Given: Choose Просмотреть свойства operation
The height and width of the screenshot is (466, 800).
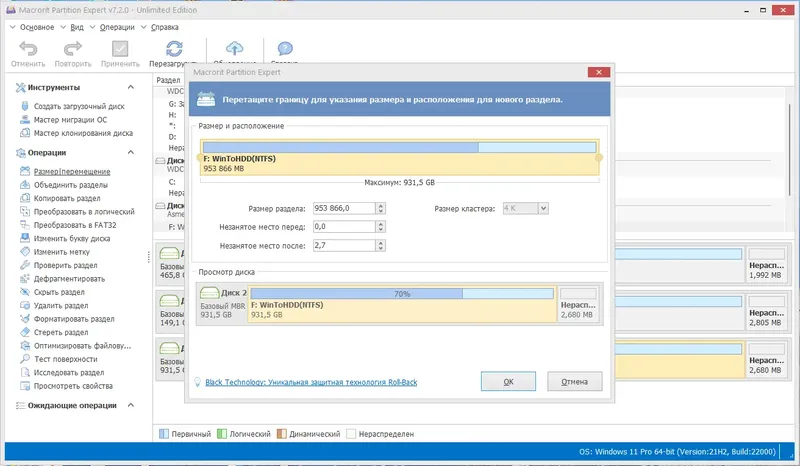Looking at the screenshot, I should [x=73, y=386].
